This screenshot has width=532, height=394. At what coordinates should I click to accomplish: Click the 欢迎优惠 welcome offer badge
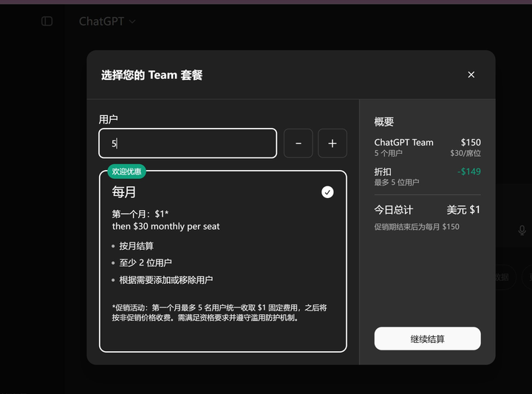126,171
